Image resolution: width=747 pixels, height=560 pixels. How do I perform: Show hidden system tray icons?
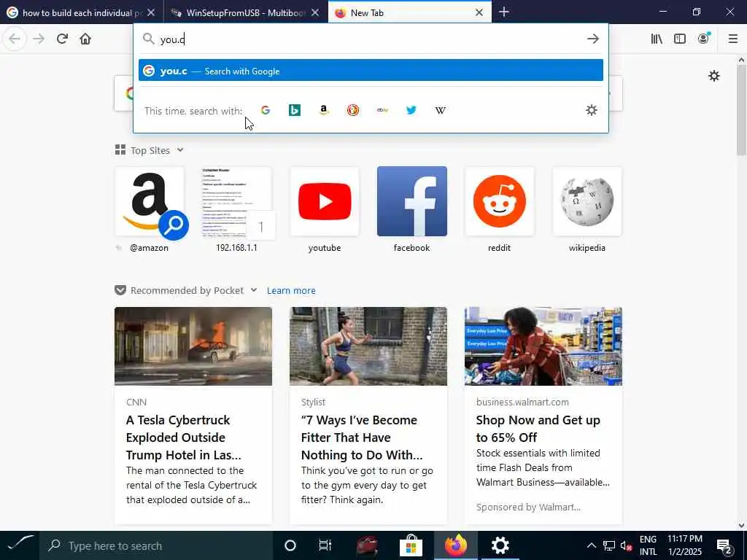[591, 545]
